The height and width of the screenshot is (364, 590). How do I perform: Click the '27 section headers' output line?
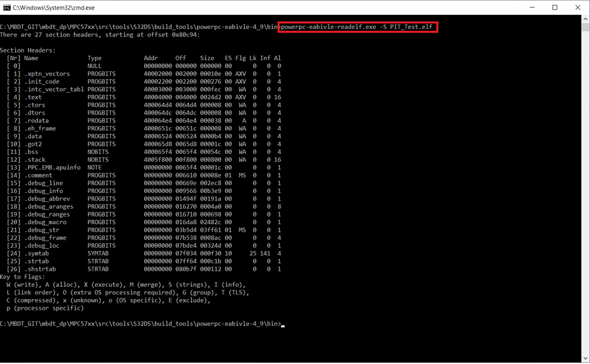click(x=100, y=35)
